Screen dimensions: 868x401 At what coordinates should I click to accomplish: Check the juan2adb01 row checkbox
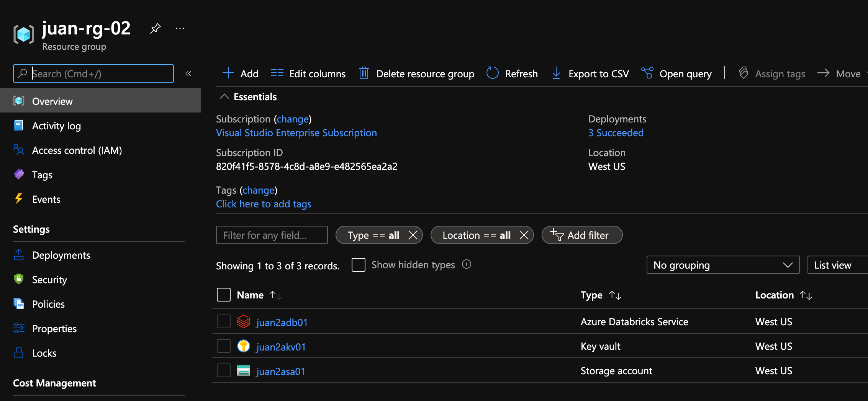(223, 322)
